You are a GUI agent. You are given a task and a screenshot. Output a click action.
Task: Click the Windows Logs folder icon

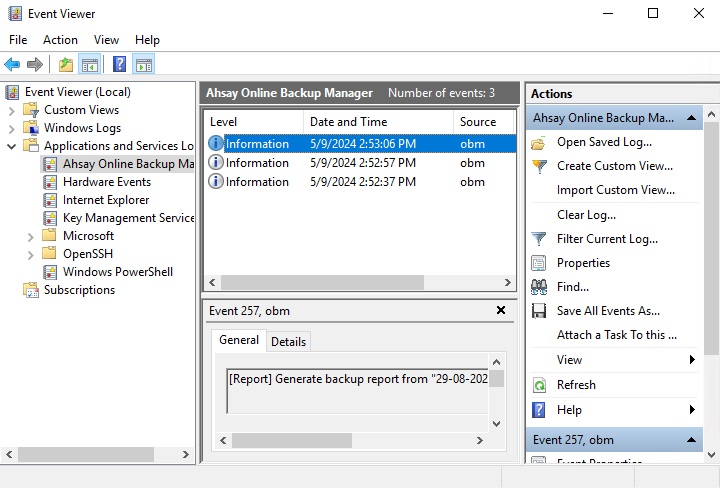(x=31, y=128)
